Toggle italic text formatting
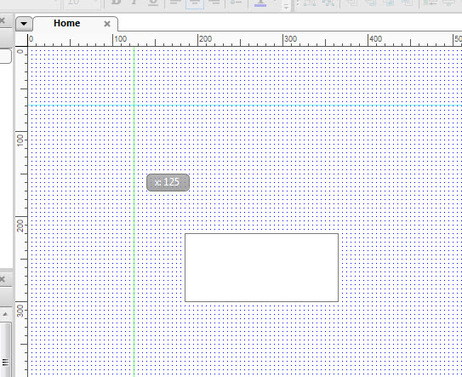This screenshot has width=462, height=377. coord(134,2)
